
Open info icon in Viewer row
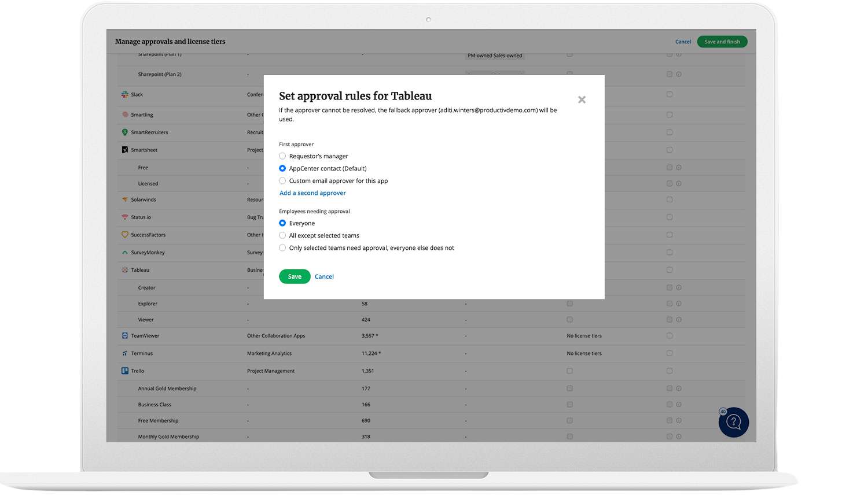coord(679,320)
